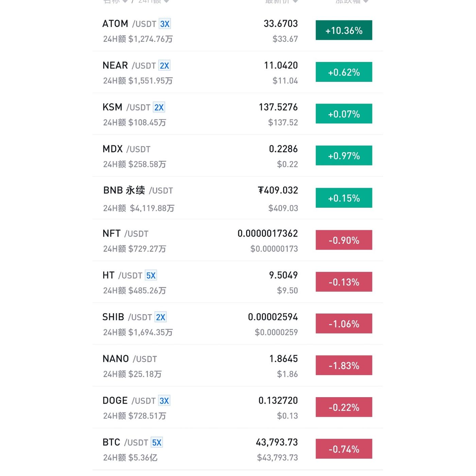
Task: Click the -0.90% change button for NFT
Action: [344, 240]
